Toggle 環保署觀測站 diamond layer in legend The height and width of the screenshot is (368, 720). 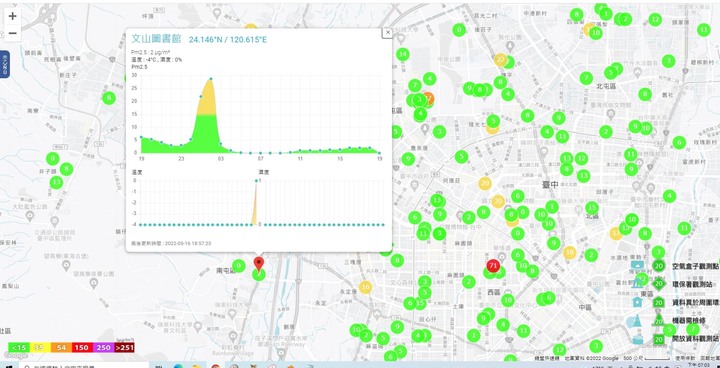tap(658, 284)
